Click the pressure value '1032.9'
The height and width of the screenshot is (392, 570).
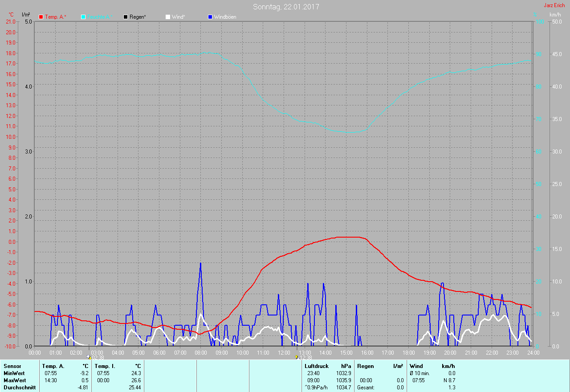tap(344, 373)
